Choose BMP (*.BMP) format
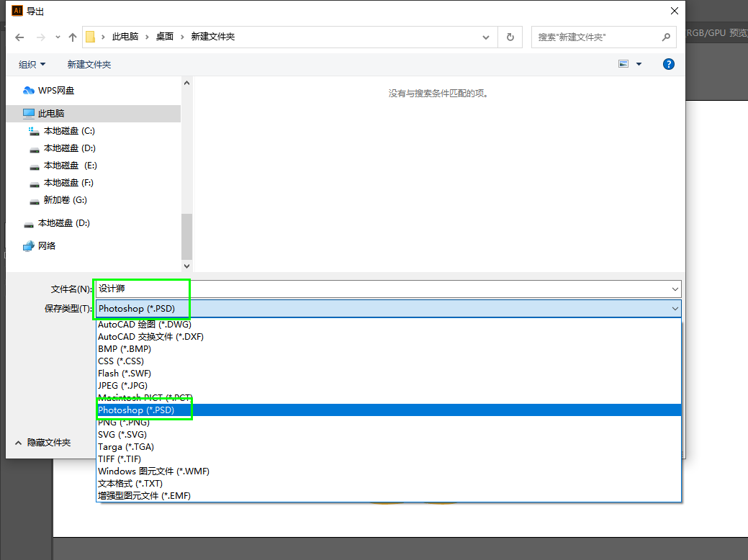The image size is (748, 560). [388, 348]
